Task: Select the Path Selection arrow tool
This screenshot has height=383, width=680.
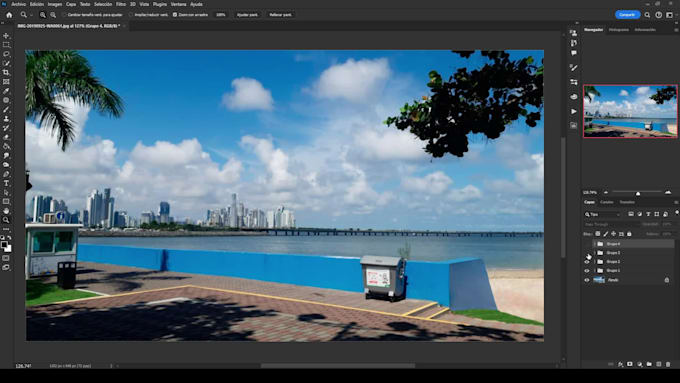Action: pyautogui.click(x=6, y=192)
